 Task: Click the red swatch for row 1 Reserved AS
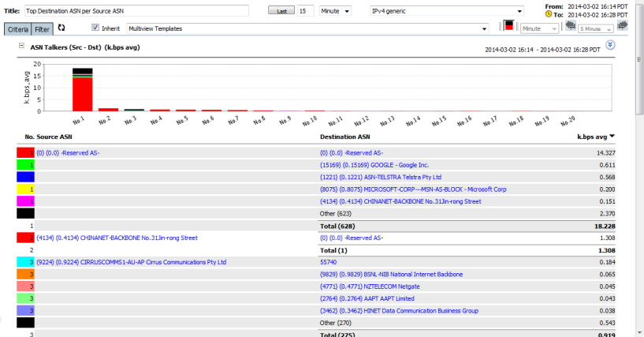click(25, 153)
